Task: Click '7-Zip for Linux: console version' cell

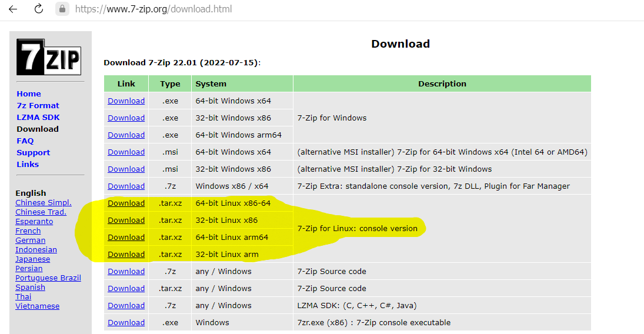Action: pos(442,228)
